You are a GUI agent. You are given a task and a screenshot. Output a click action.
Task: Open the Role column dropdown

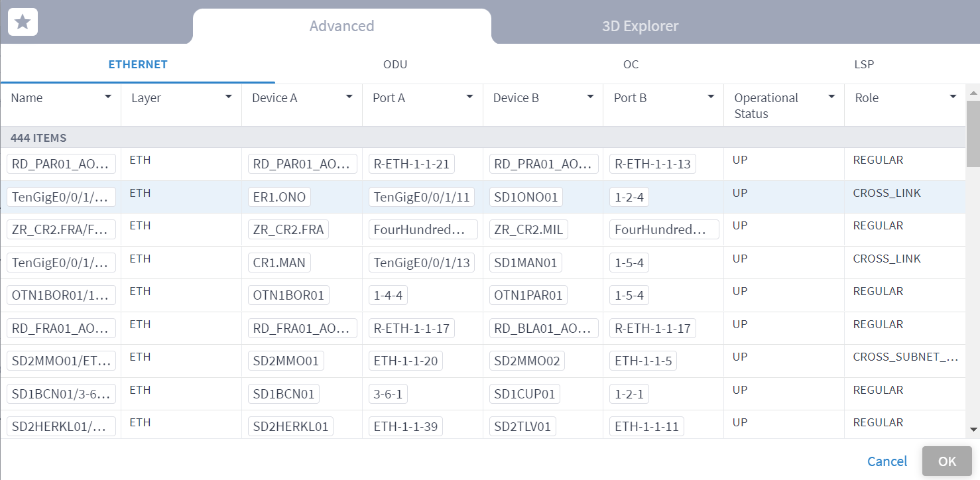pos(953,97)
